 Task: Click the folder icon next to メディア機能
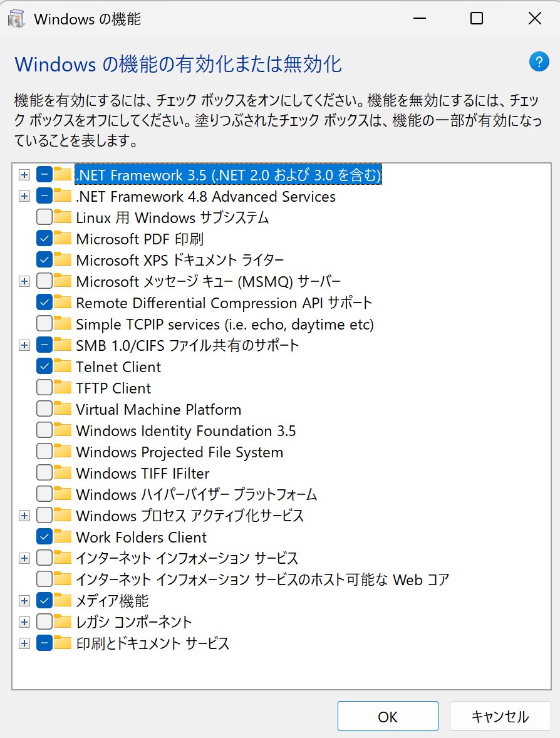62,600
